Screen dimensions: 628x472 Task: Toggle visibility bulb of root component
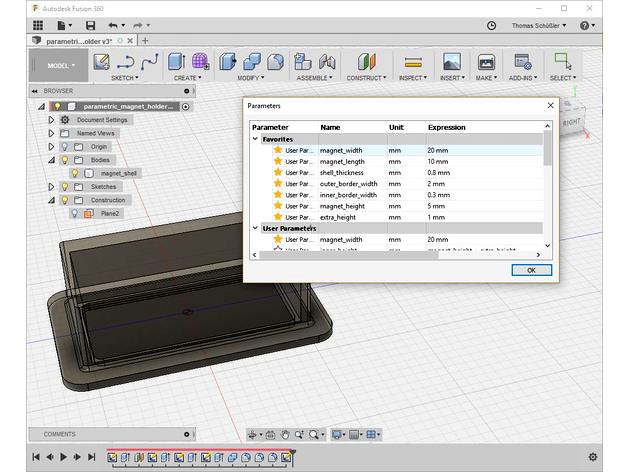pyautogui.click(x=57, y=106)
